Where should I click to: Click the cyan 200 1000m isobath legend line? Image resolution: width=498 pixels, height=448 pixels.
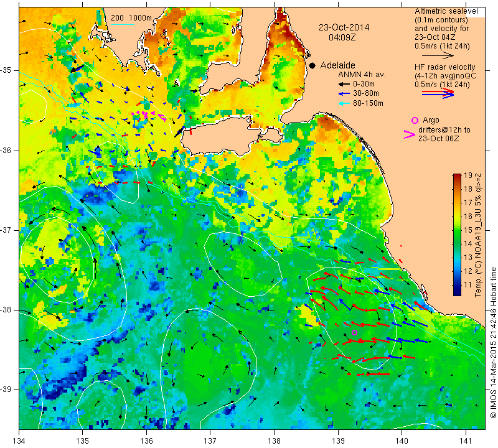tap(123, 24)
